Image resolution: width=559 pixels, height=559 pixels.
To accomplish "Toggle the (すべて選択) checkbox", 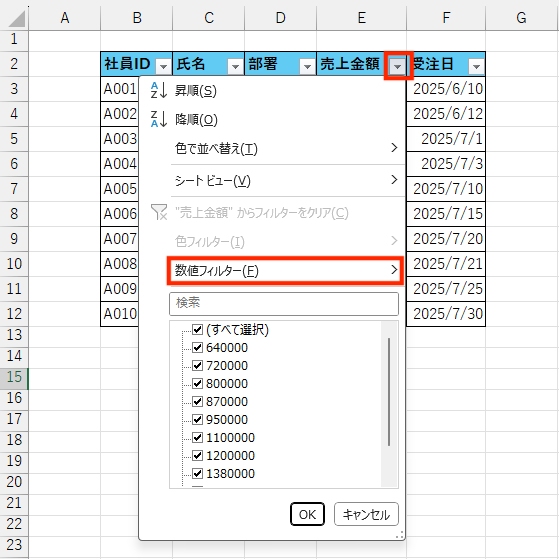I will (x=198, y=329).
